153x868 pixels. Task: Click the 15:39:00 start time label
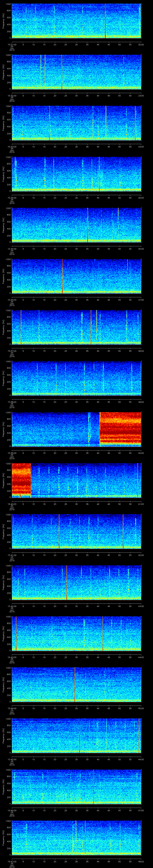(x=12, y=453)
